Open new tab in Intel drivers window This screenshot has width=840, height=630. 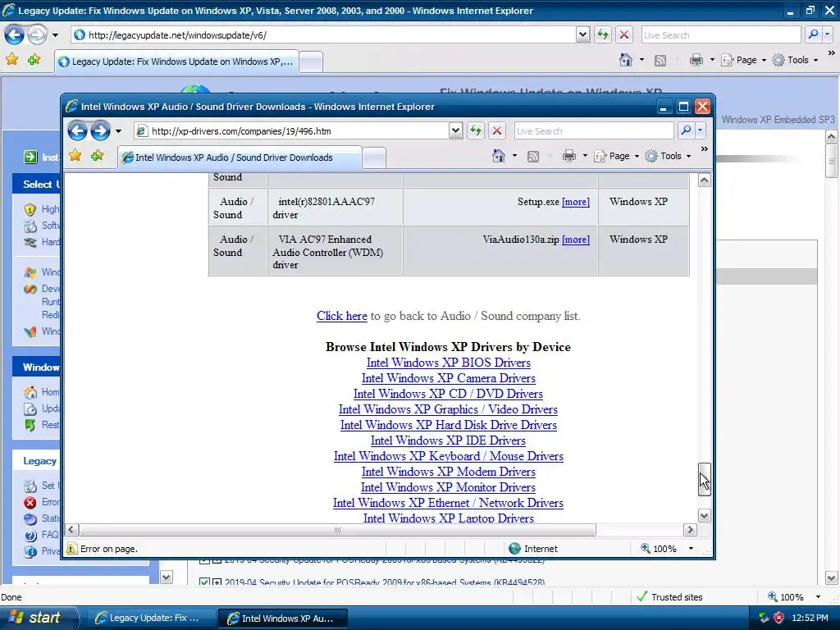pos(374,158)
